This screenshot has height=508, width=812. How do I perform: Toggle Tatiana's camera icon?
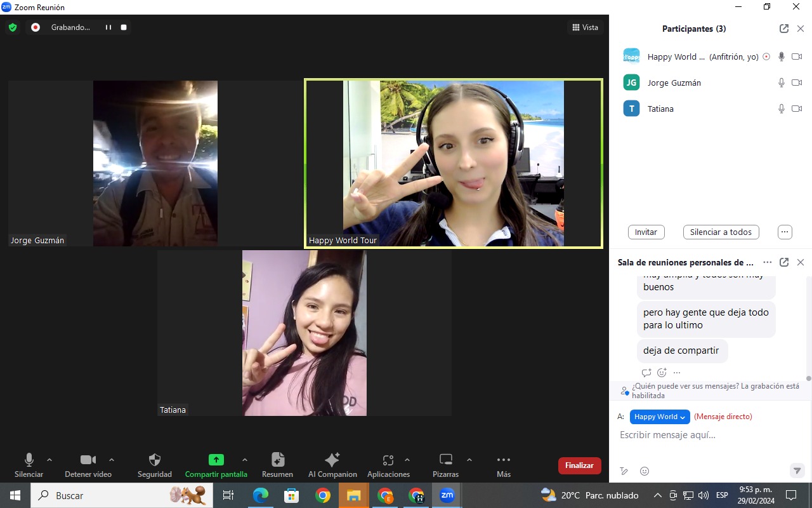pos(797,109)
